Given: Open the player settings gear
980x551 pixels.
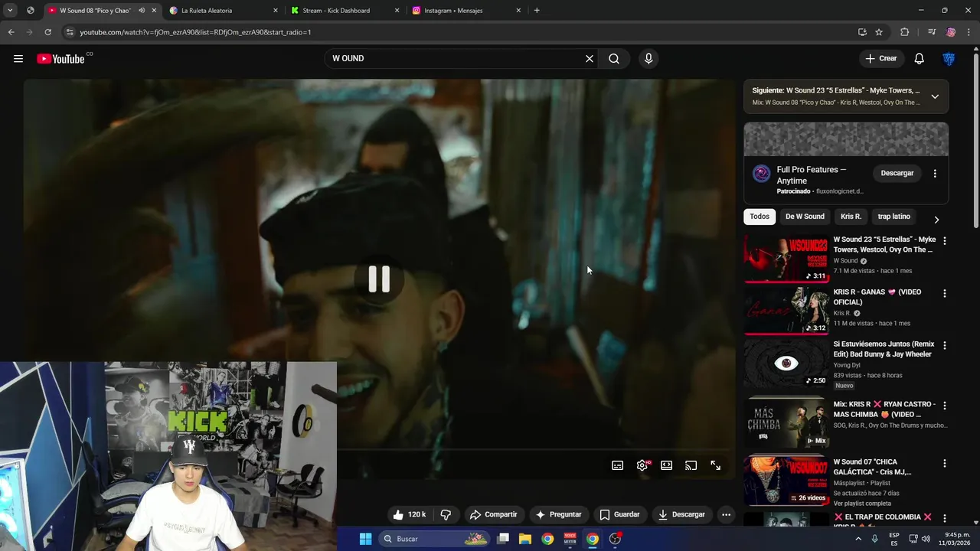Looking at the screenshot, I should coord(642,465).
